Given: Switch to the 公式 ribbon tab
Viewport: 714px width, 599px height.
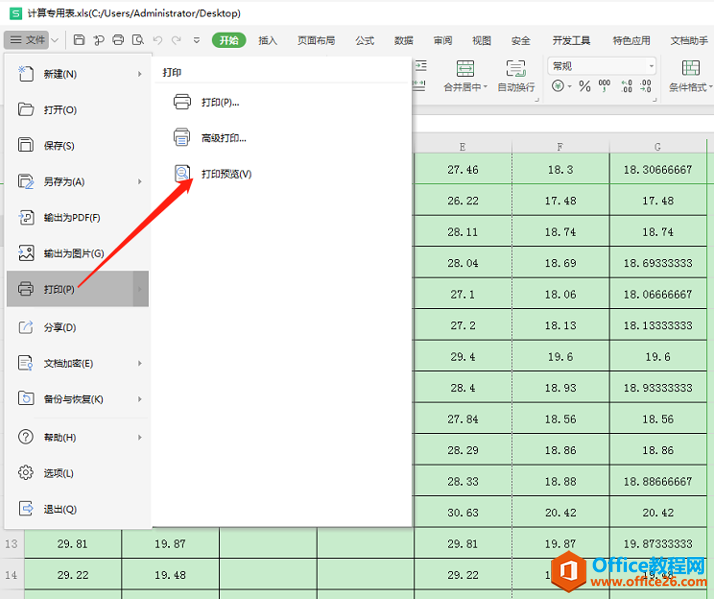Looking at the screenshot, I should click(x=365, y=41).
